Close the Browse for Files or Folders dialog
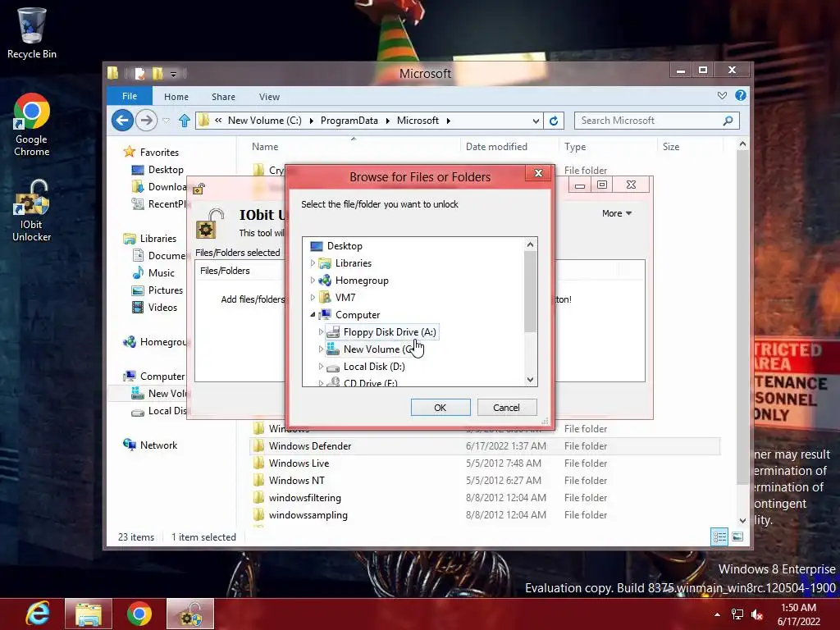This screenshot has width=840, height=630. pos(538,172)
